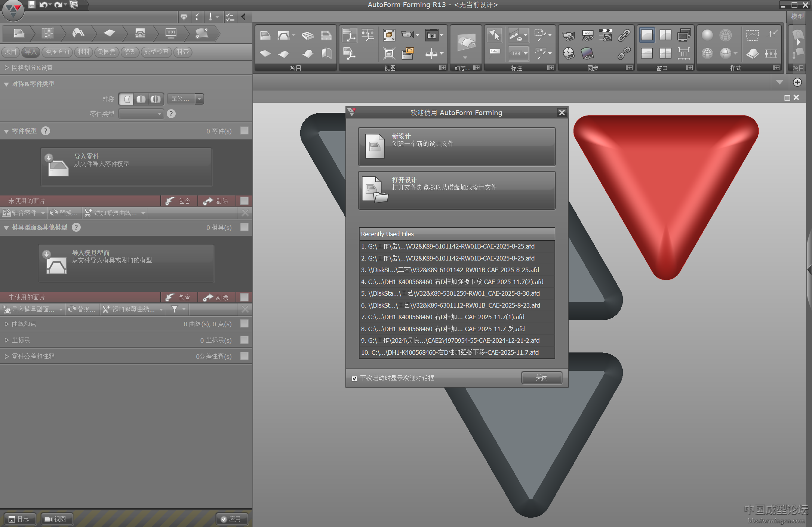Toggle the checkbox next to 0 零件(s)

[244, 130]
